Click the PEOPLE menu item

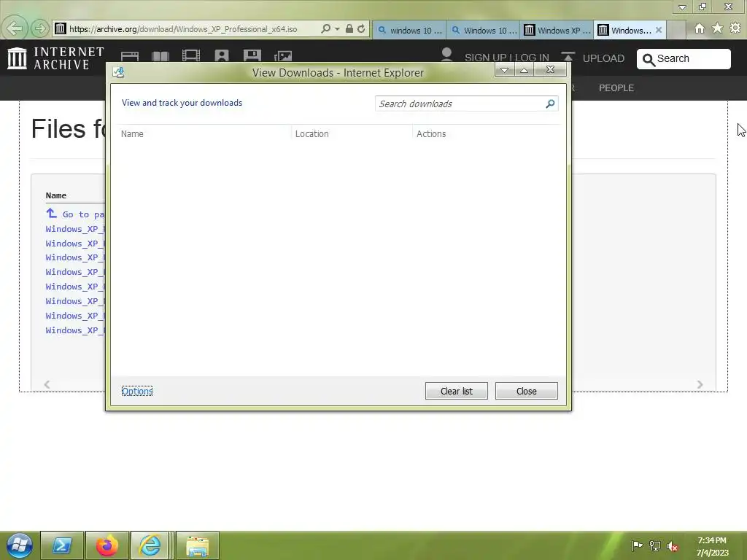[616, 87]
